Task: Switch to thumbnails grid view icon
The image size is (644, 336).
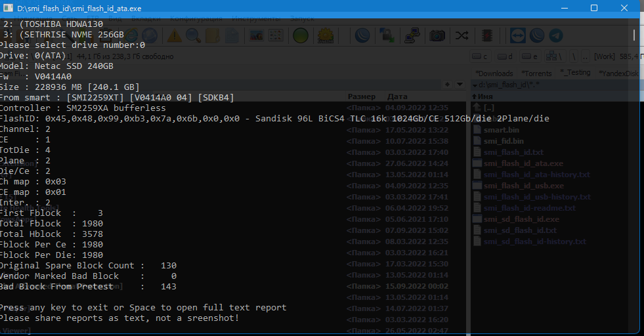Action: click(276, 35)
